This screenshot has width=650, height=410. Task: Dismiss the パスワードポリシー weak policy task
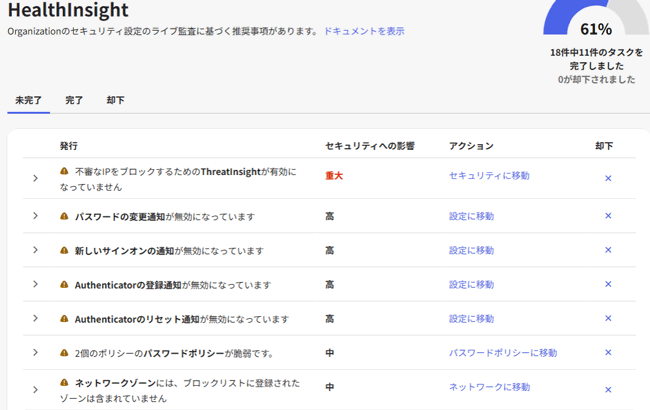(x=607, y=353)
